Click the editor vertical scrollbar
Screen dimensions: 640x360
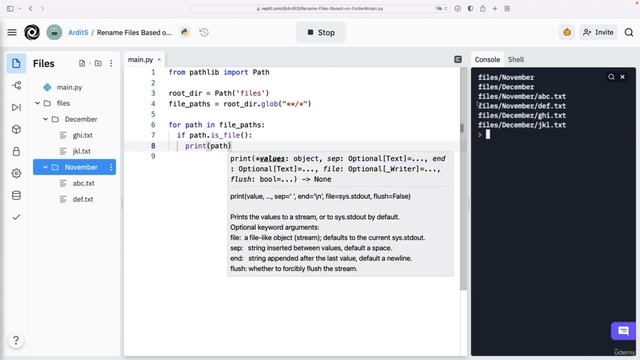pyautogui.click(x=463, y=180)
